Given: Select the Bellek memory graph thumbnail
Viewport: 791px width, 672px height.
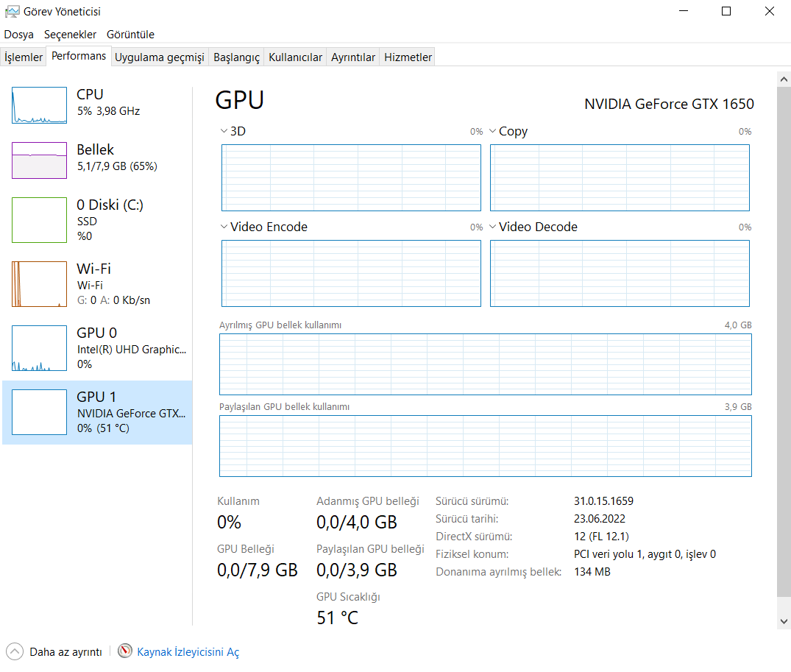Looking at the screenshot, I should click(39, 160).
